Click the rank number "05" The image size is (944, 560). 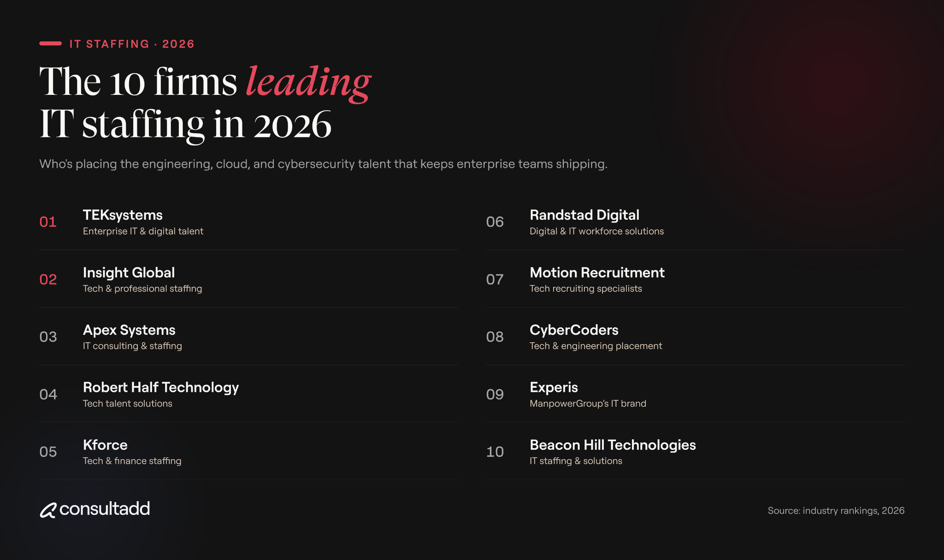[x=48, y=452]
